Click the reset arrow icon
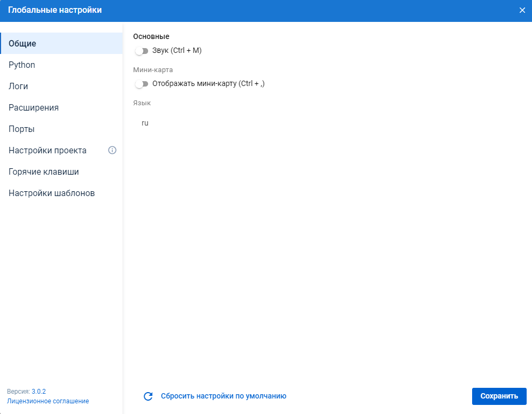 pos(148,396)
